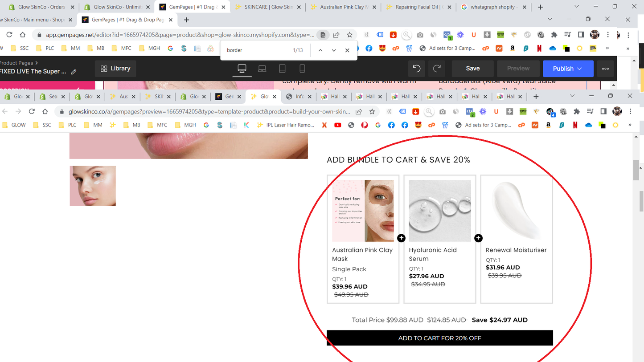The image size is (644, 362).
Task: Click the plus icon between Pink Clay Mask and Serum
Action: pyautogui.click(x=402, y=238)
